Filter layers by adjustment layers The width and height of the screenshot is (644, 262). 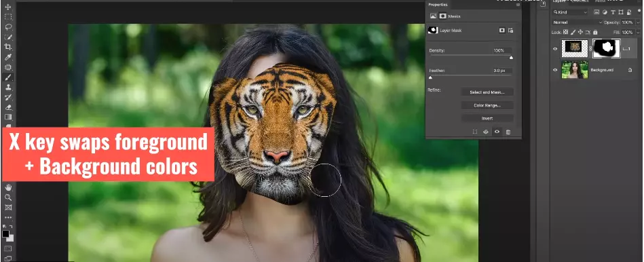[605, 12]
